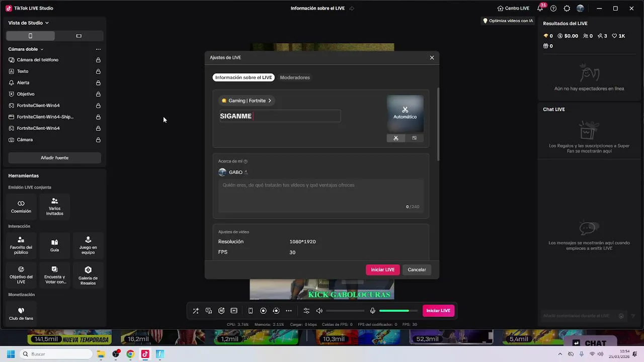Click the replay clip icon in toolbar
The image size is (644, 362).
point(276,311)
